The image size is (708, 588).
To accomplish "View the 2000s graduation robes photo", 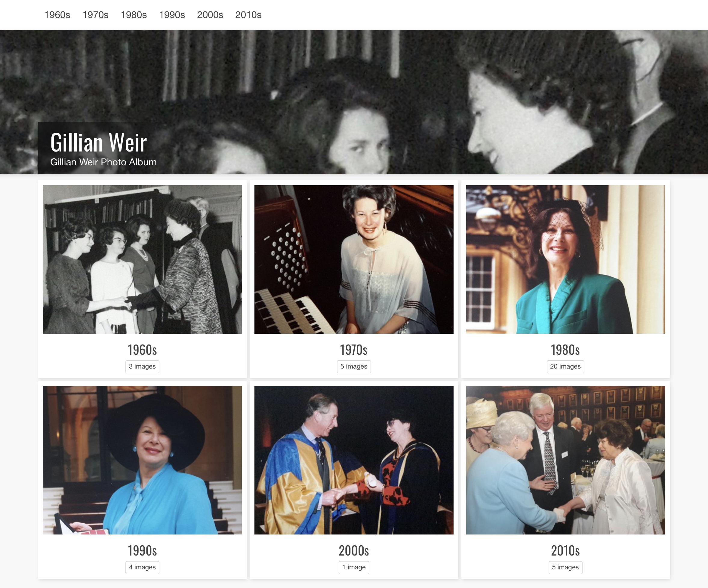I will click(x=354, y=460).
